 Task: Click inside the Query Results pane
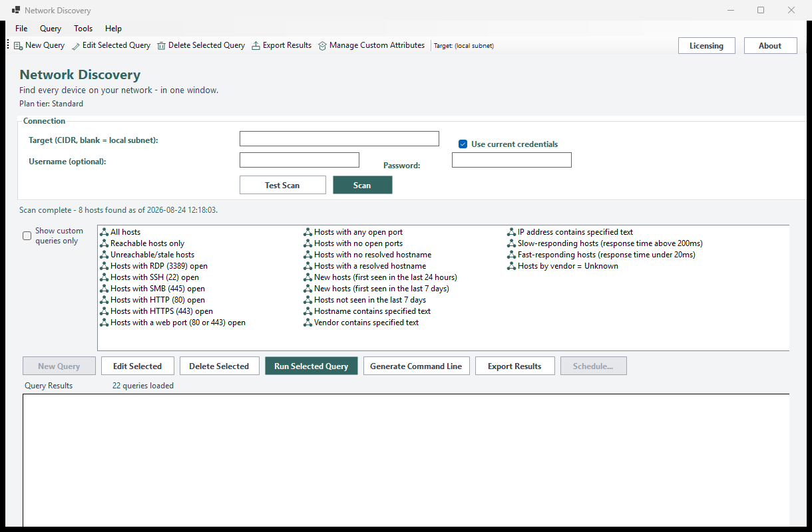coord(406,460)
